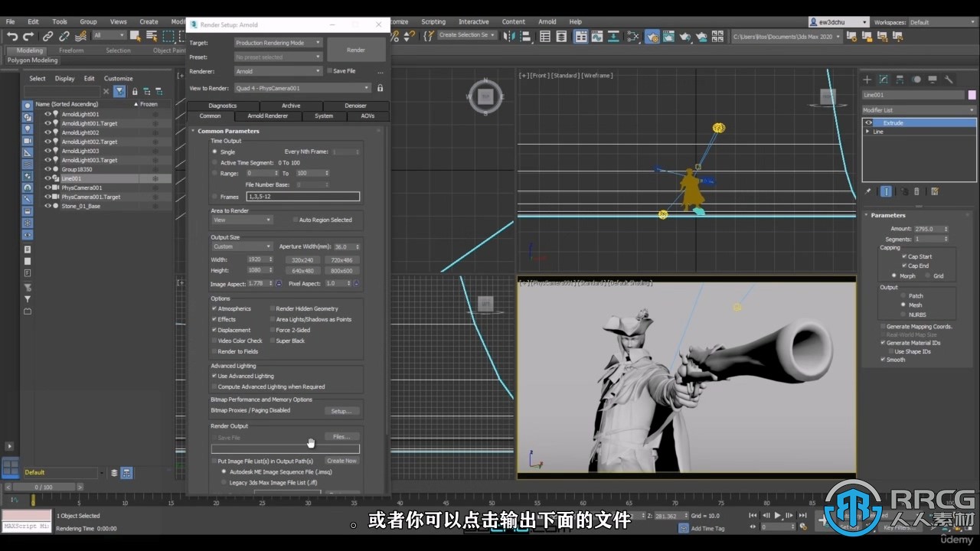Open the Utilities wrench icon
The height and width of the screenshot is (551, 980).
pos(949,79)
